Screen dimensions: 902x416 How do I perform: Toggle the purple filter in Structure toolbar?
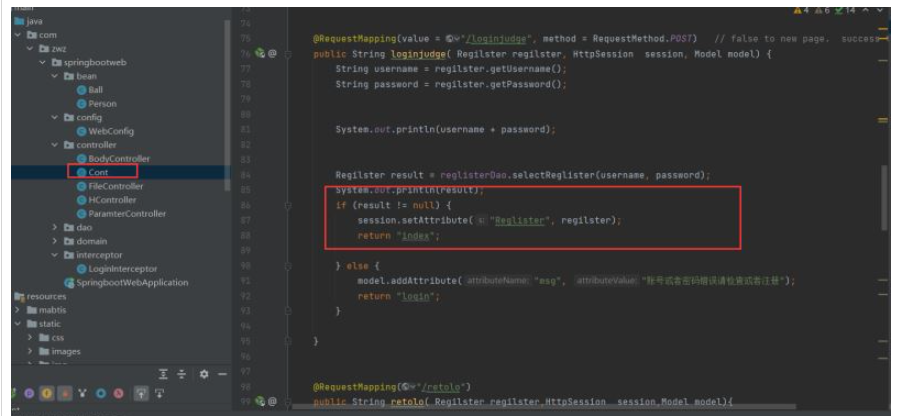tap(29, 394)
